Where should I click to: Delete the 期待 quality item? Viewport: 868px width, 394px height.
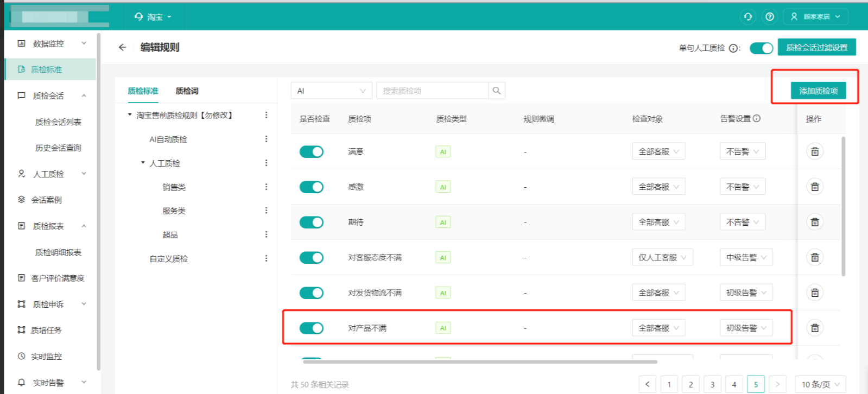(x=815, y=222)
